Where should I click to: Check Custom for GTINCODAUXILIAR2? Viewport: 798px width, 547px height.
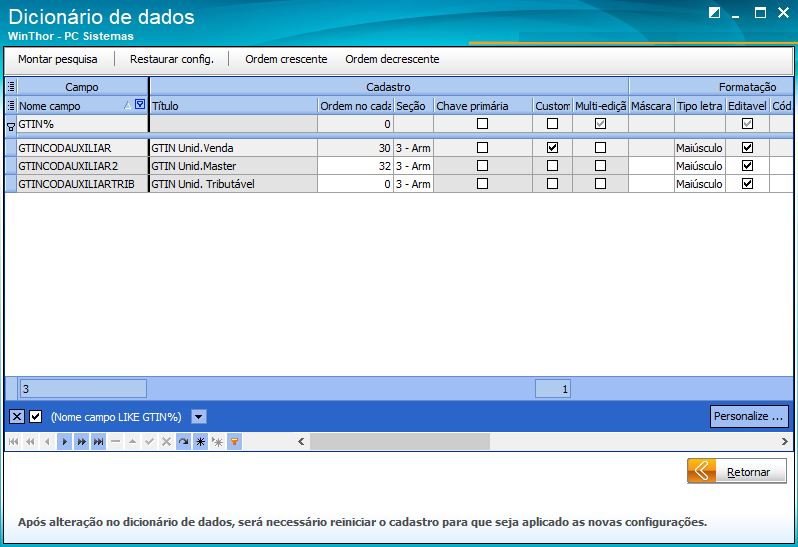pos(552,166)
